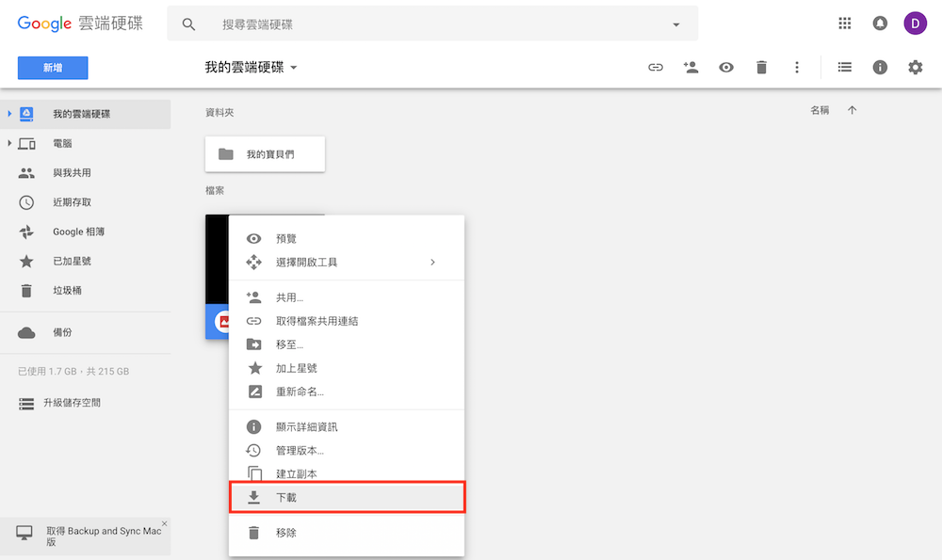Open 垃圾桶 in the sidebar
The width and height of the screenshot is (942, 560).
pos(86,291)
